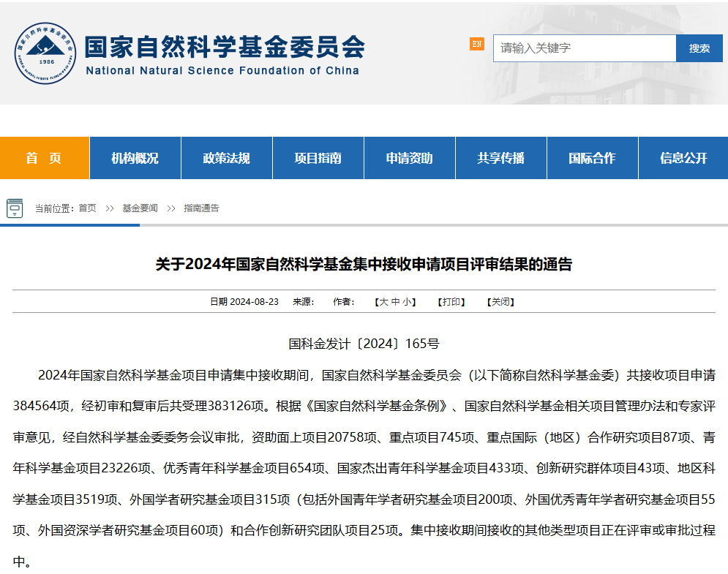
Task: Open the 政策法规 menu item
Action: (x=226, y=158)
